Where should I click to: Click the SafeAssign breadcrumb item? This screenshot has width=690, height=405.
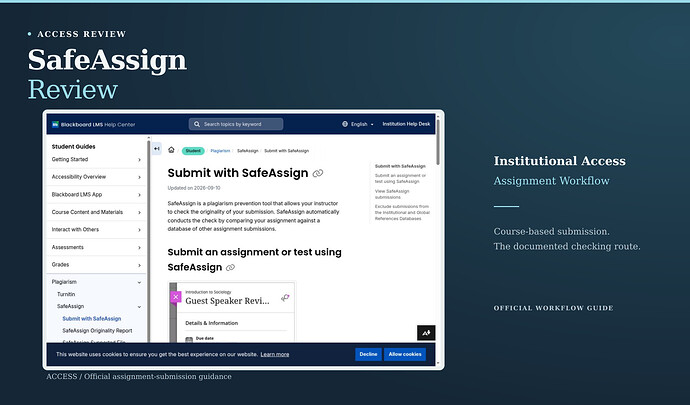click(248, 151)
